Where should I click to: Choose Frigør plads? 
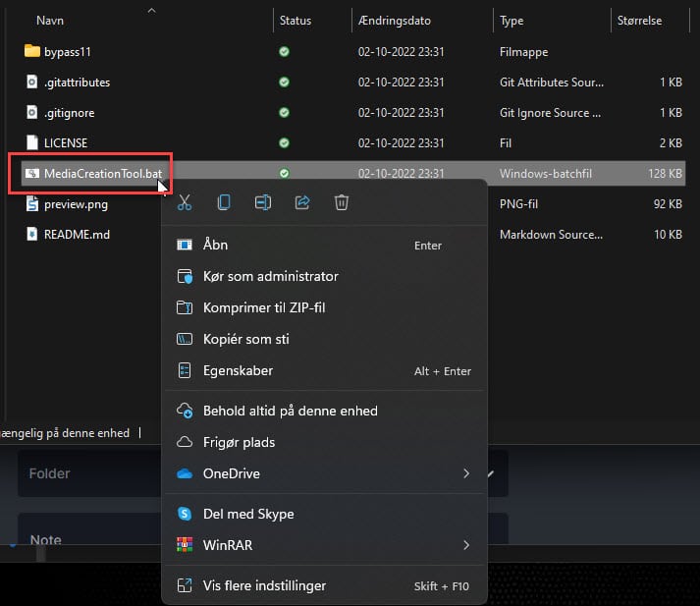(324, 442)
